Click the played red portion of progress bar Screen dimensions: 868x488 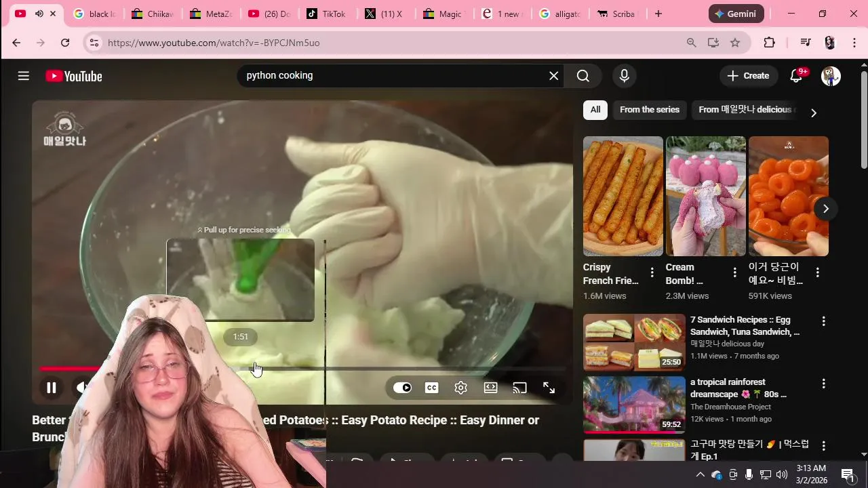click(x=71, y=369)
